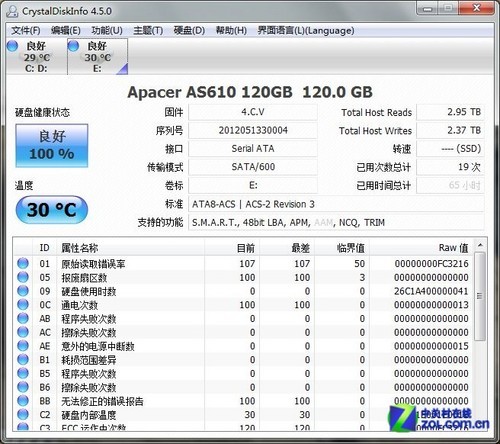
Task: Click raw value 26C1A400000041
Action: point(431,291)
